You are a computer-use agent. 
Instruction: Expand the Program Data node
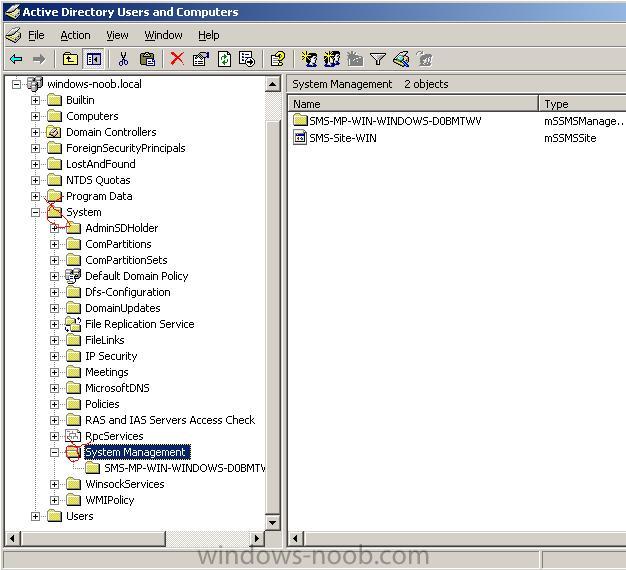[35, 196]
